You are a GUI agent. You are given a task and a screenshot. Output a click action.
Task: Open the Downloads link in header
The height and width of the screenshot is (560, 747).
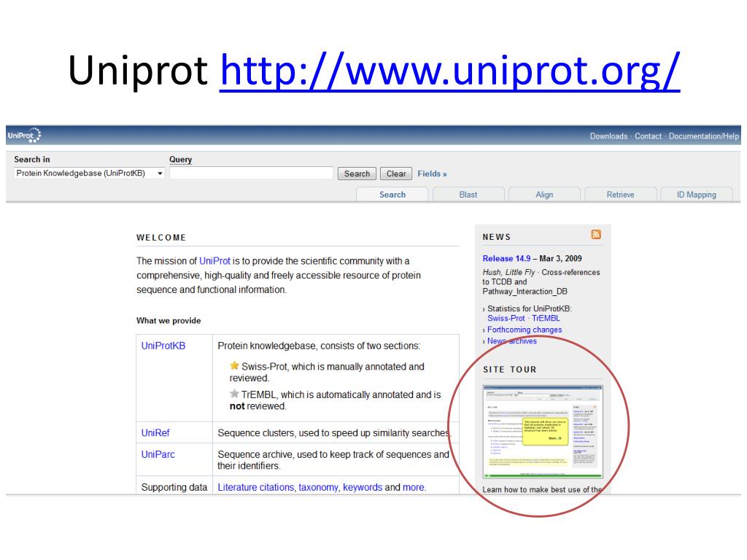[608, 136]
